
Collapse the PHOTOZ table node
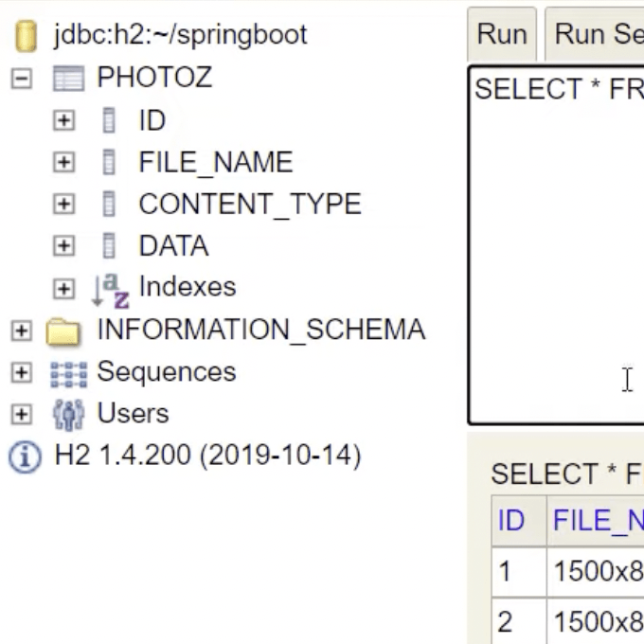tap(21, 79)
